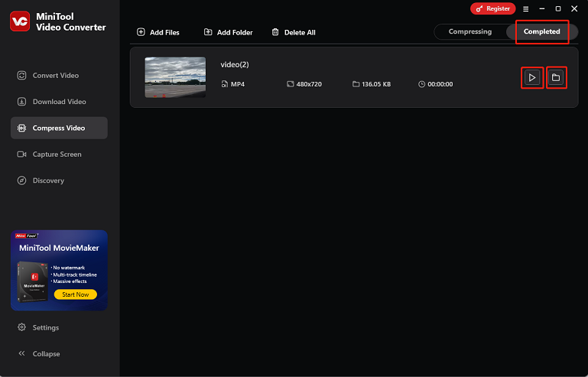Go to the Discovery page
This screenshot has height=377, width=588.
(59, 180)
